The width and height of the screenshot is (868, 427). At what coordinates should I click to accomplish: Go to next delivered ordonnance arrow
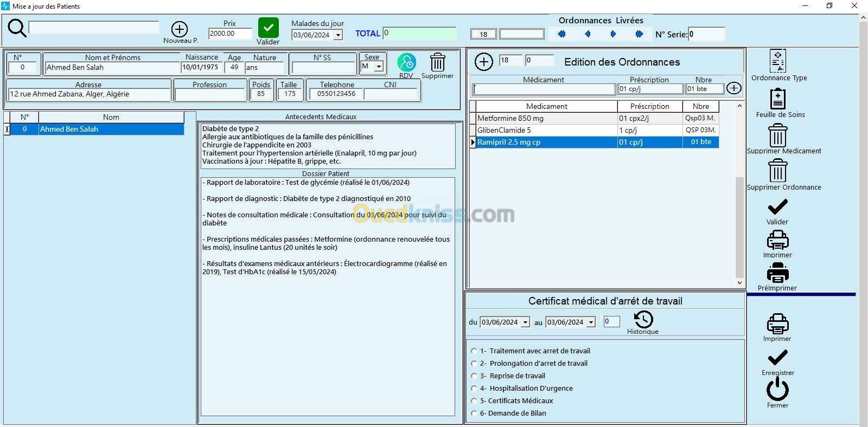(613, 34)
